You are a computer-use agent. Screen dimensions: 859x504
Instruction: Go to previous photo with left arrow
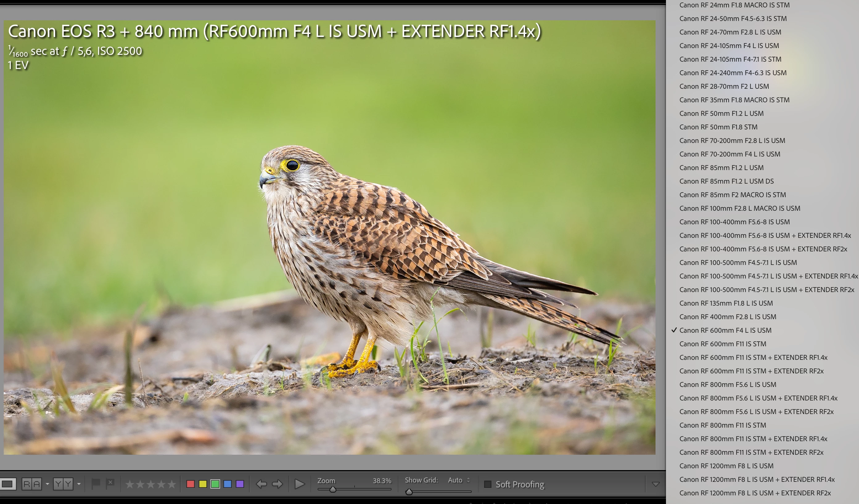[x=261, y=484]
